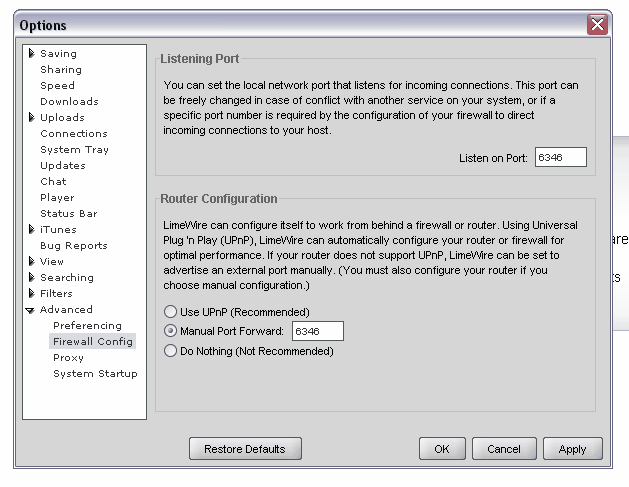Screen dimensions: 629x487
Task: Select the Use UPnP (Recommended) radio button
Action: click(170, 312)
